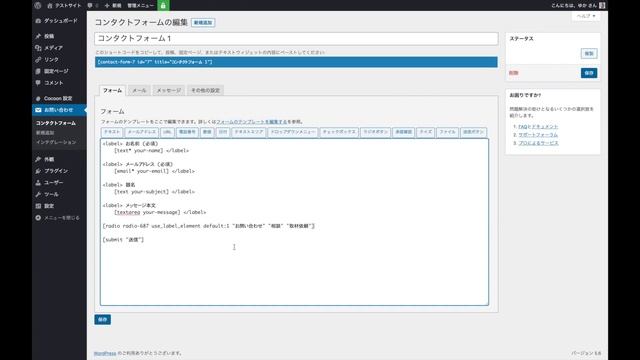Image resolution: width=640 pixels, height=360 pixels.
Task: Open FAQとドキュメント help link
Action: click(x=538, y=127)
